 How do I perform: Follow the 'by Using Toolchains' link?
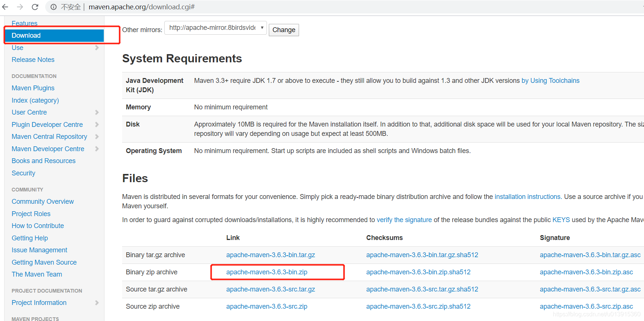point(550,81)
